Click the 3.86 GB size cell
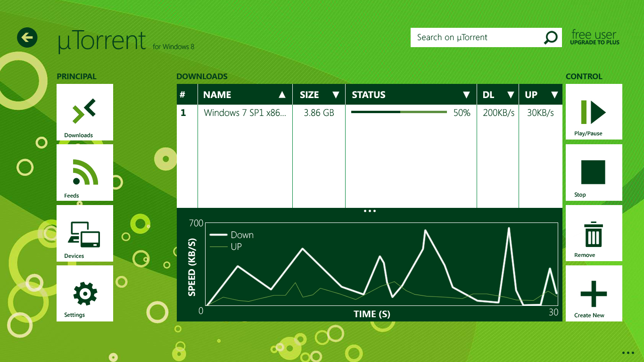Screen dimensions: 644x362 point(319,113)
